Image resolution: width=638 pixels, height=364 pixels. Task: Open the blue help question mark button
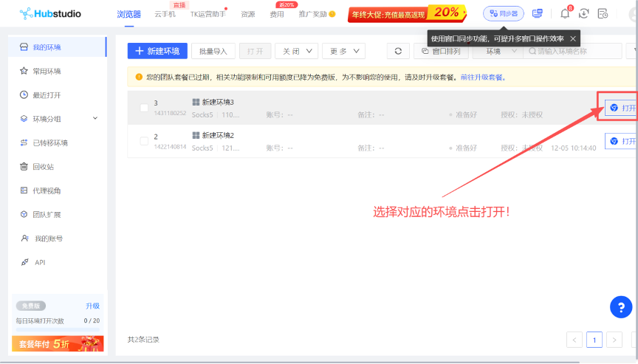pyautogui.click(x=621, y=306)
